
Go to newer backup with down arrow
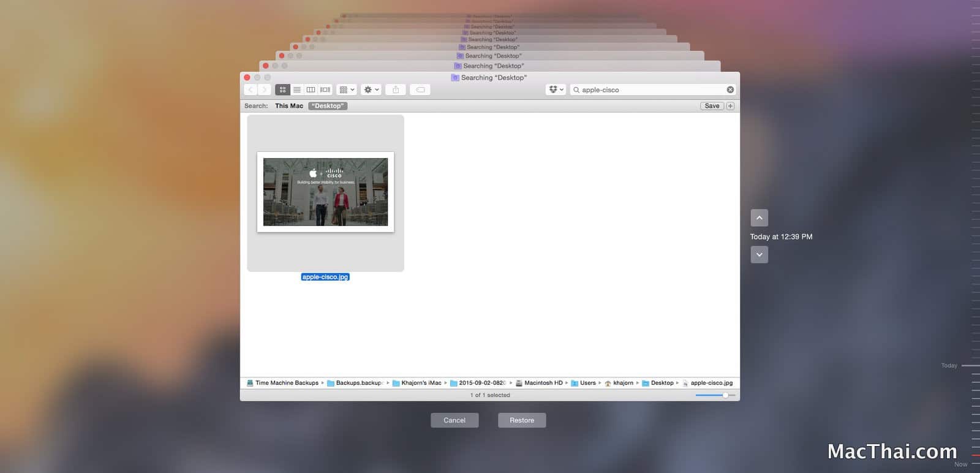(x=759, y=255)
